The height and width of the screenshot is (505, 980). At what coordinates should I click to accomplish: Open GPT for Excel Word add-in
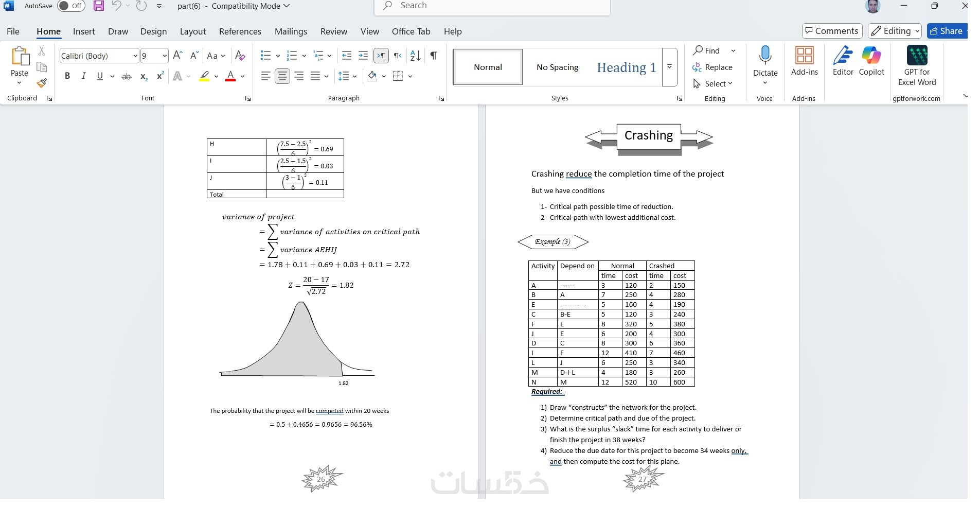coord(917,66)
